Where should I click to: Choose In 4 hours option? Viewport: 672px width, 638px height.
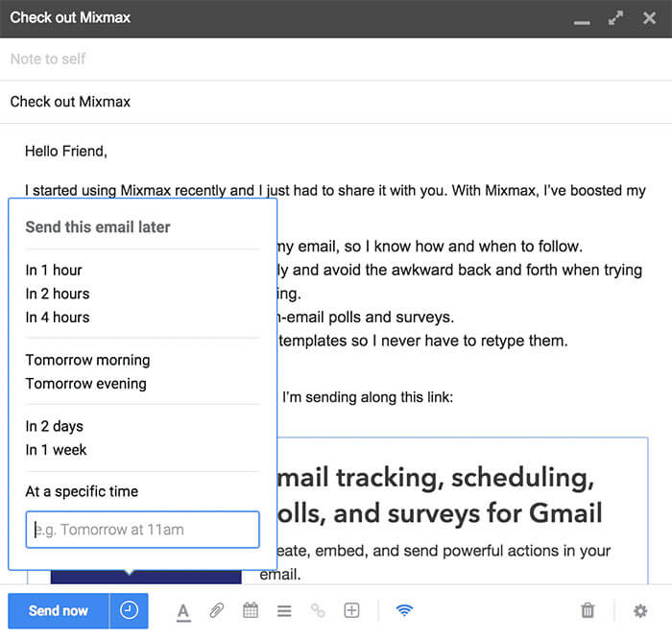click(58, 318)
